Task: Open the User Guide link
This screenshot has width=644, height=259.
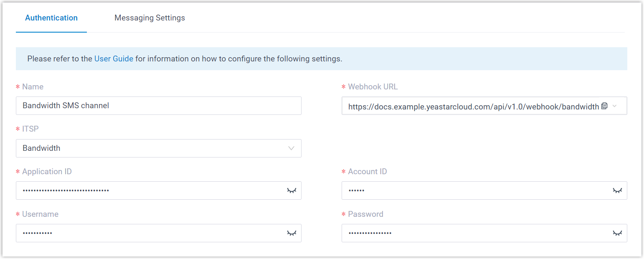Action: pos(114,59)
